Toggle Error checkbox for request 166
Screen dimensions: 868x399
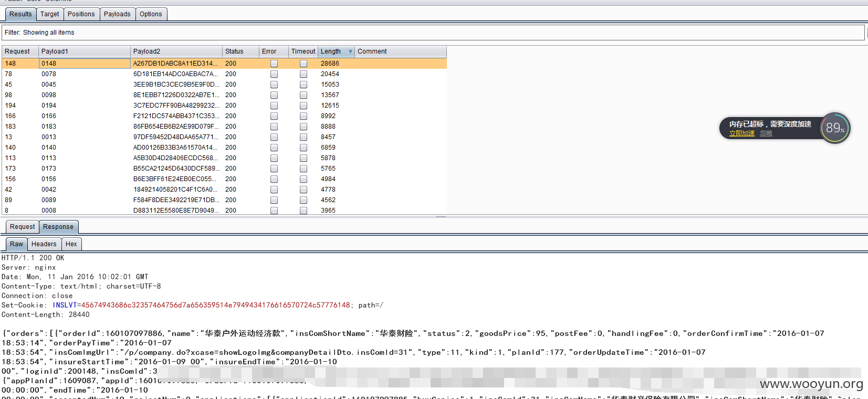[274, 116]
